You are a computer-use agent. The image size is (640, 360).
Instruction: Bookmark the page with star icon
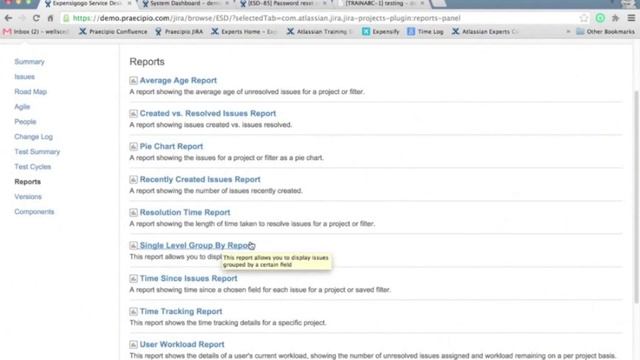click(584, 18)
